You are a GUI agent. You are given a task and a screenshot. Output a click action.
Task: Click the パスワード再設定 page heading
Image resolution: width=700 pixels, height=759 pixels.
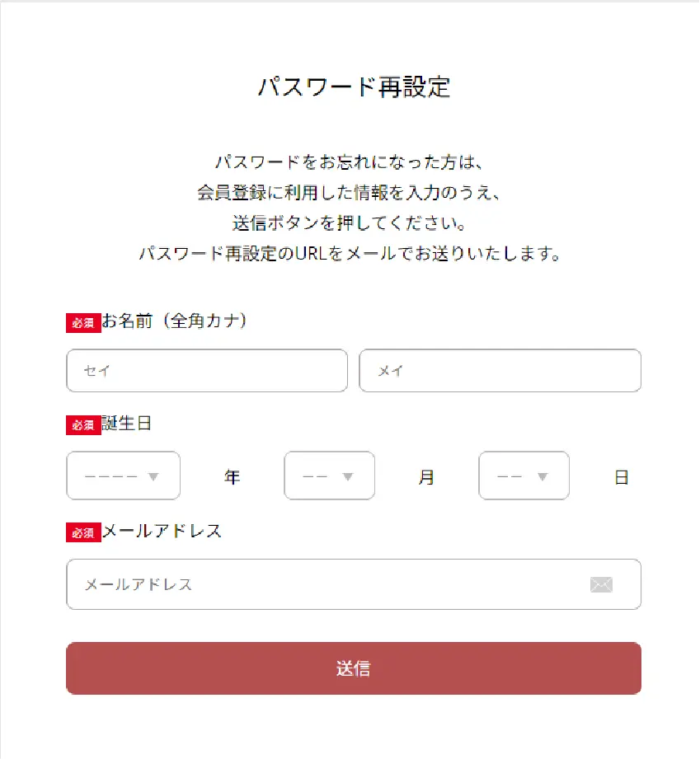tap(354, 87)
